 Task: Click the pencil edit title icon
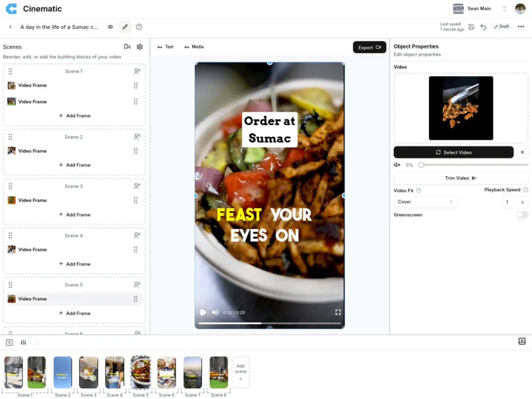pos(125,27)
